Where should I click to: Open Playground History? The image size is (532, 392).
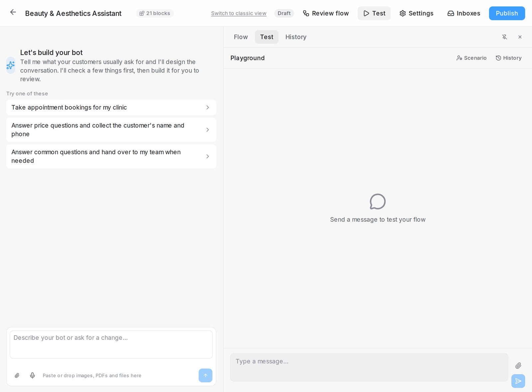509,58
